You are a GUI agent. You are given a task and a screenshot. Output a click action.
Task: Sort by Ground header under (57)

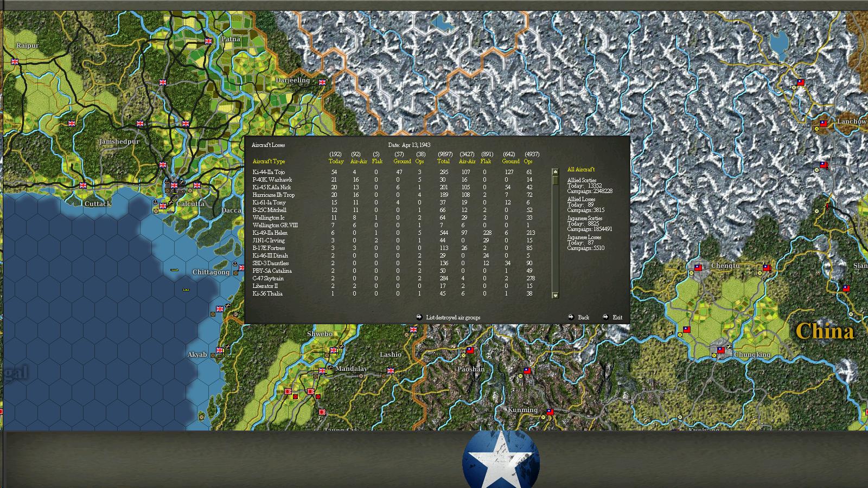[402, 162]
